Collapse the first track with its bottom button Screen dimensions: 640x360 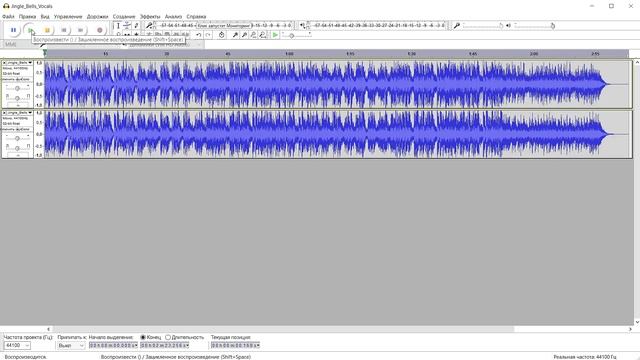(x=18, y=105)
